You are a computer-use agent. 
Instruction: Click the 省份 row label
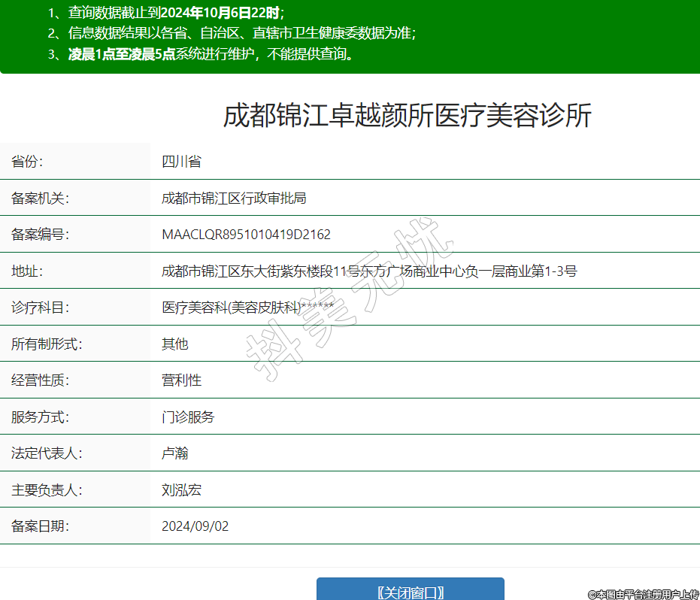[27, 162]
